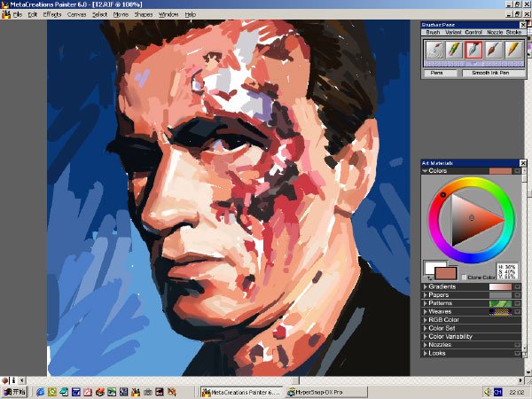Expand the Looks section
This screenshot has width=532, height=399.
pos(425,353)
